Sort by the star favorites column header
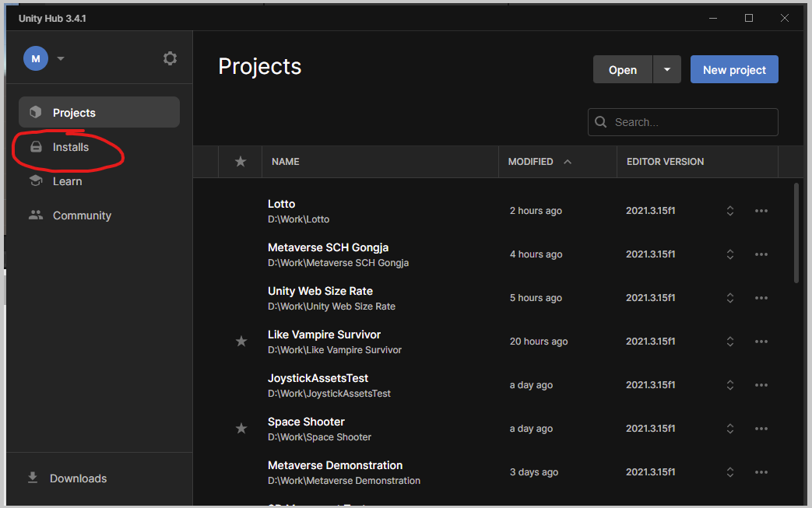This screenshot has height=508, width=812. (x=241, y=161)
